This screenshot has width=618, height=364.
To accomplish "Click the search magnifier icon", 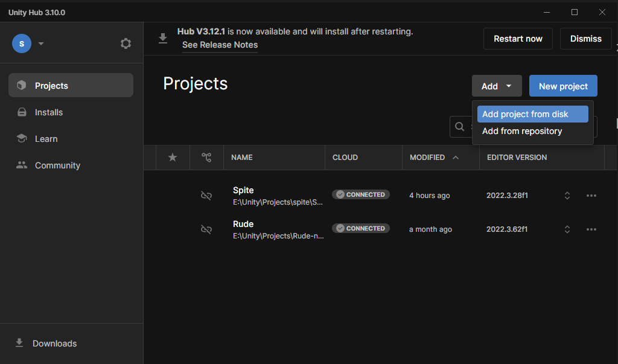I will [460, 127].
